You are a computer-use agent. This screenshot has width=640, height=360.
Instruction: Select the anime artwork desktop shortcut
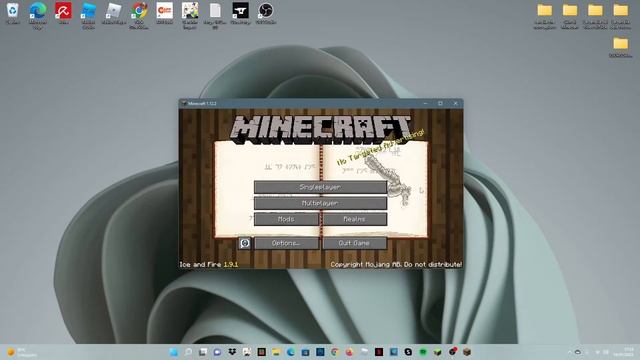point(190,15)
